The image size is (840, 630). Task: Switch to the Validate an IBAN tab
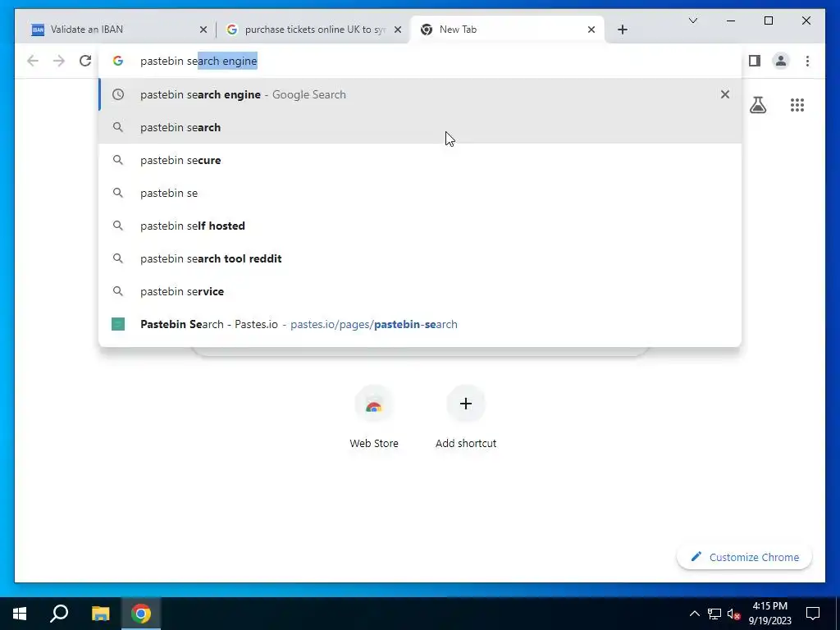coord(115,30)
